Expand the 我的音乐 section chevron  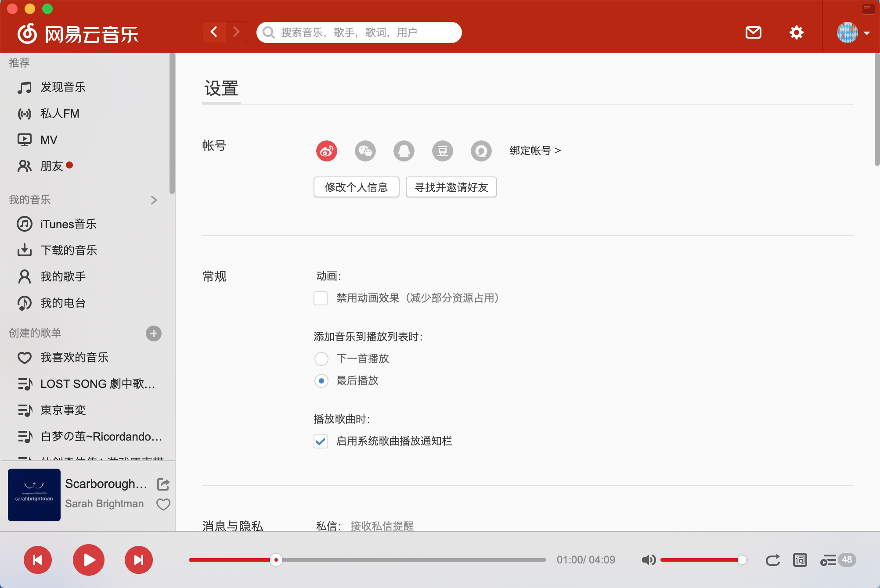click(154, 200)
